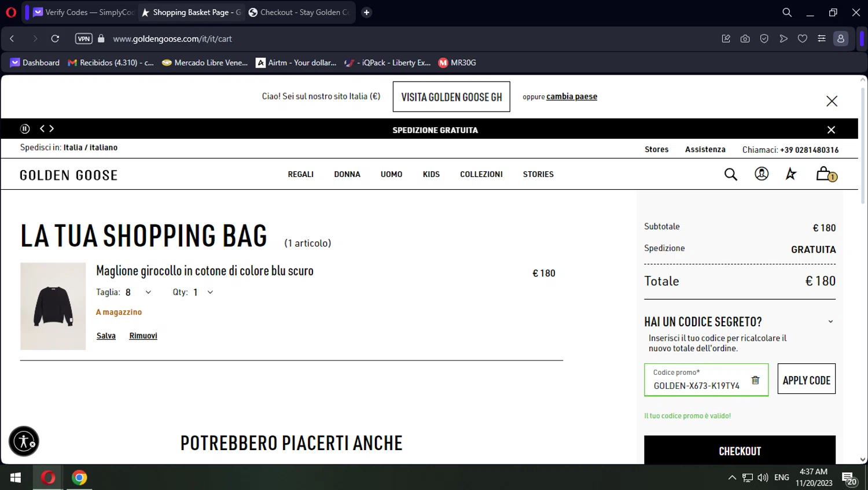Open the wishlist star icon
Screen dimensions: 868x490
pyautogui.click(x=791, y=174)
